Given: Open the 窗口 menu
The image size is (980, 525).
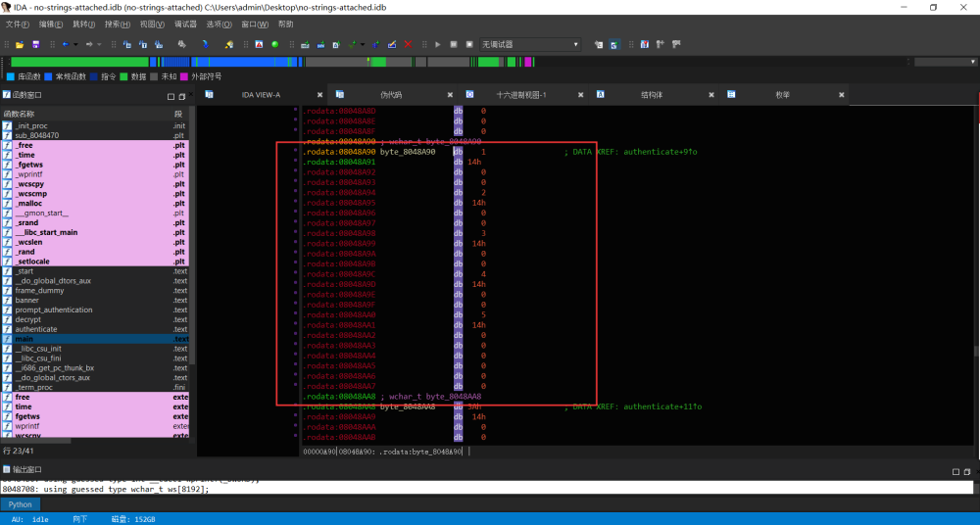Looking at the screenshot, I should [255, 24].
